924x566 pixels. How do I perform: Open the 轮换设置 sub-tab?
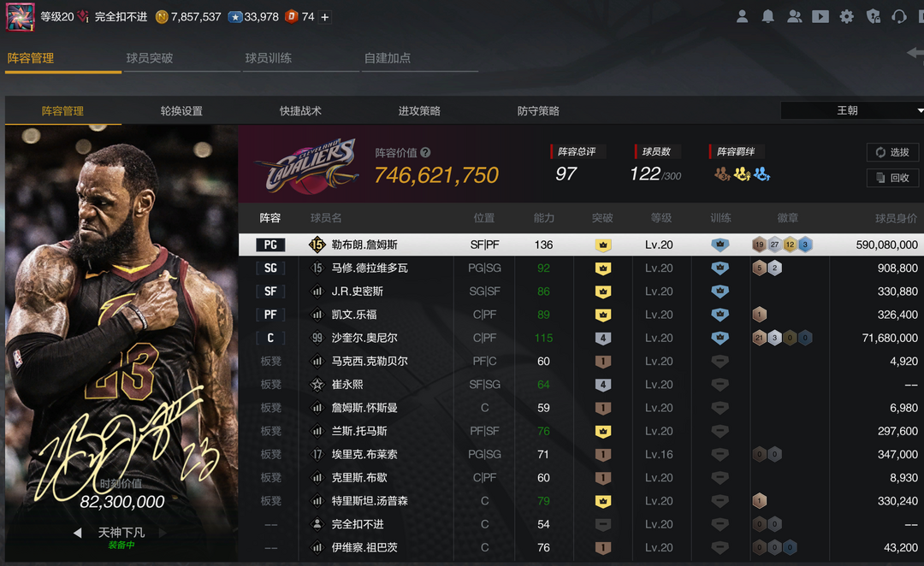pos(181,111)
